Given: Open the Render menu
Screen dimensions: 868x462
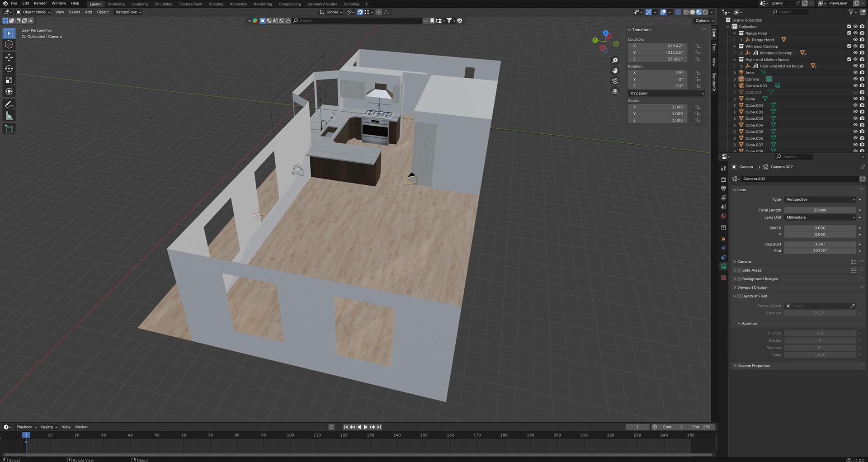Looking at the screenshot, I should pyautogui.click(x=40, y=3).
